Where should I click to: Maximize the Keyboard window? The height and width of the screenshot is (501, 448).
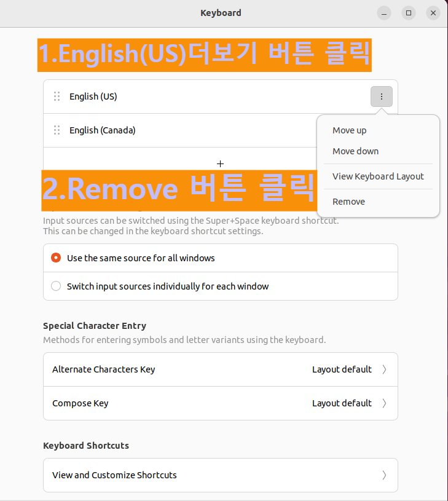coord(409,13)
